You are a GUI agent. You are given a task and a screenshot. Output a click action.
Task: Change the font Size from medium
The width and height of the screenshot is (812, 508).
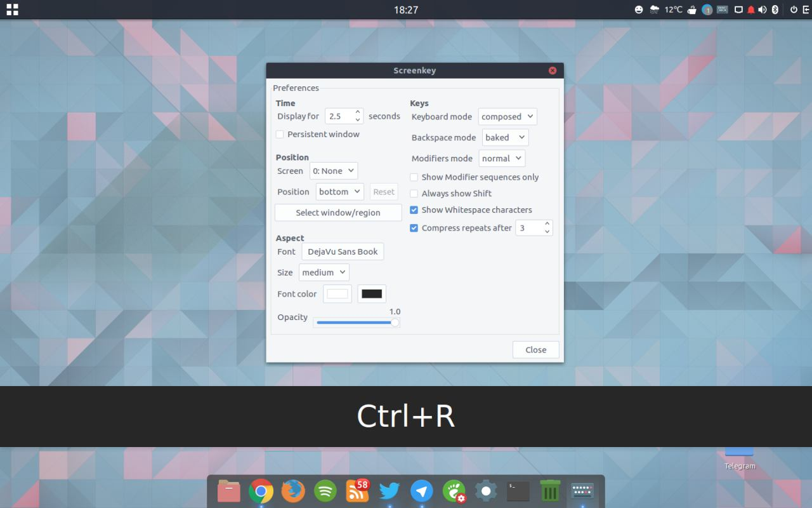pos(324,272)
